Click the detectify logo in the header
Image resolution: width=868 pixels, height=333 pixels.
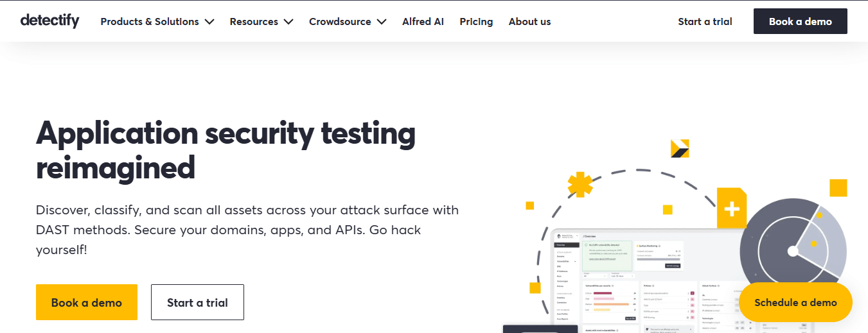click(50, 21)
